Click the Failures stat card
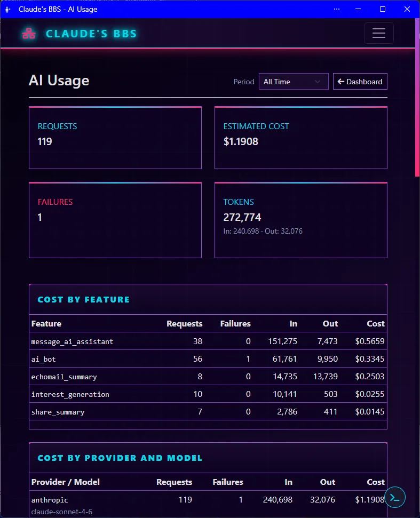Viewport: 420px width, 518px height. pos(115,220)
